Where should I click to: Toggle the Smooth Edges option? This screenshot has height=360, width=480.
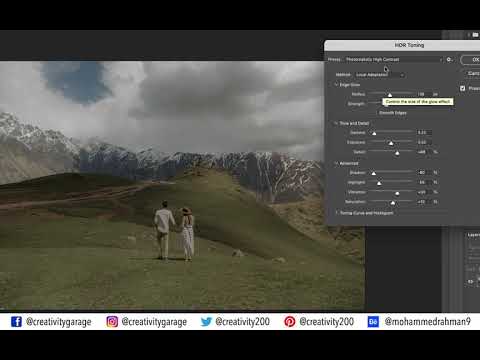(392, 113)
